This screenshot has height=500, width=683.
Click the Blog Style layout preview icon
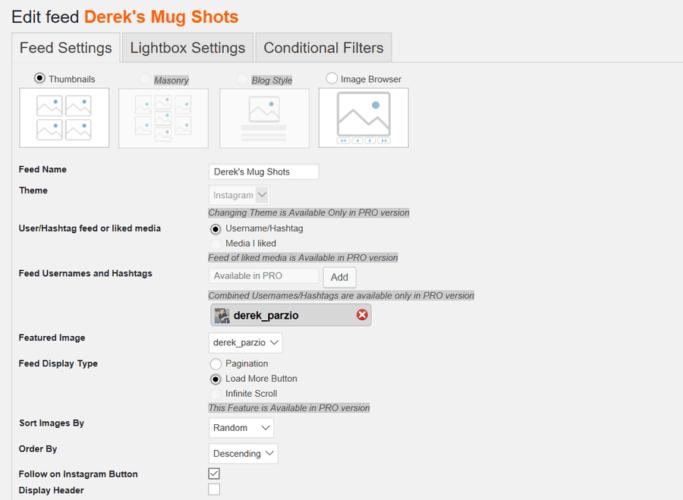263,117
